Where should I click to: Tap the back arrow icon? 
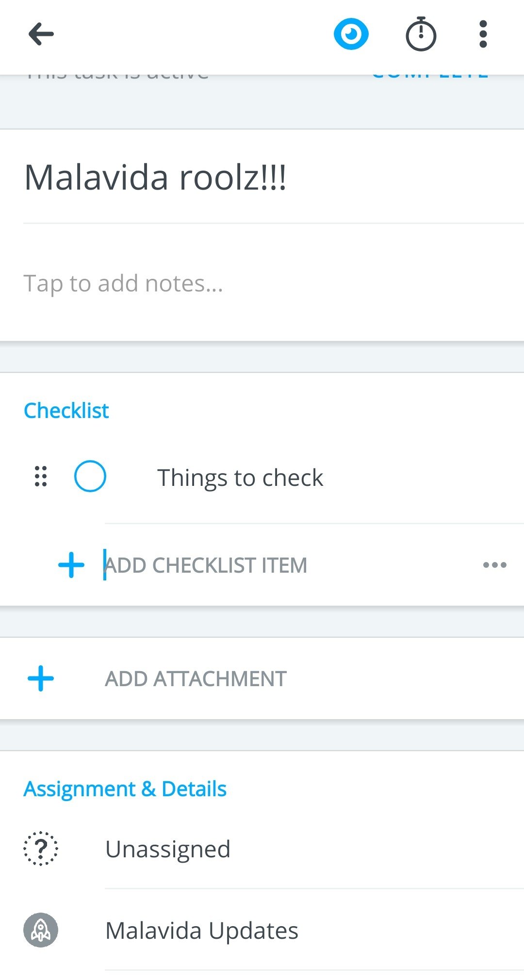[x=41, y=34]
